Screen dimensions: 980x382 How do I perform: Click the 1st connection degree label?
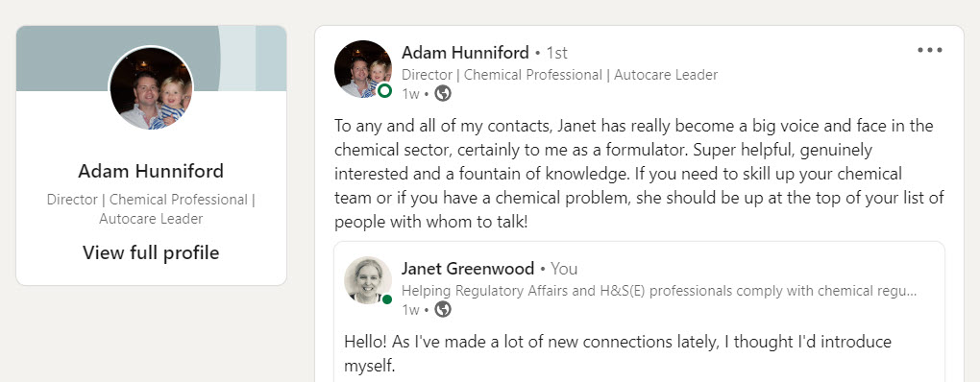557,53
